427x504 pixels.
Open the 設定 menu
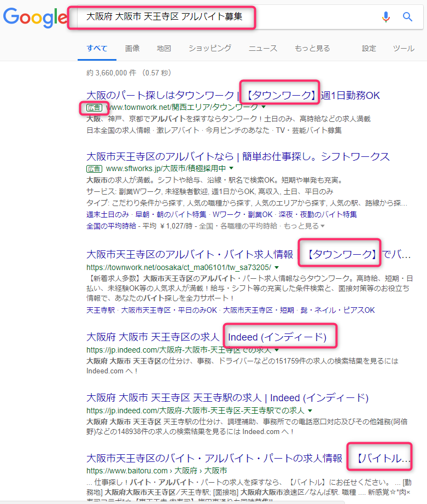[369, 48]
